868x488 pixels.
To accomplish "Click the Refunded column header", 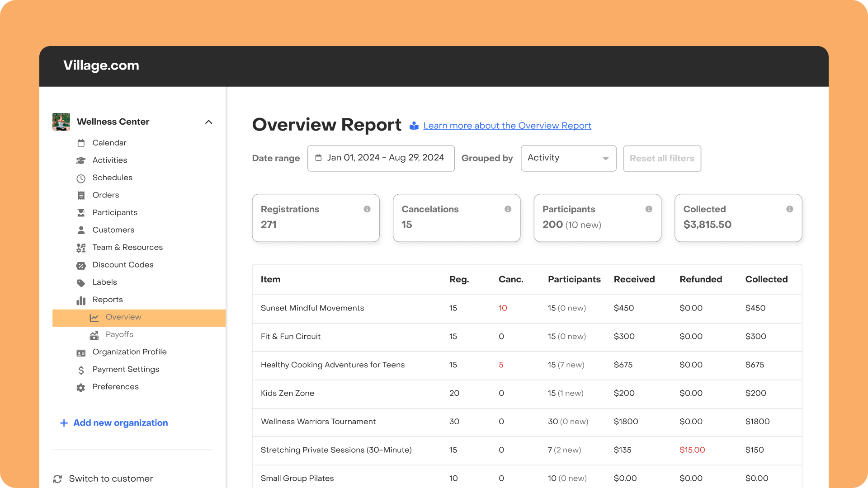I will pos(701,280).
